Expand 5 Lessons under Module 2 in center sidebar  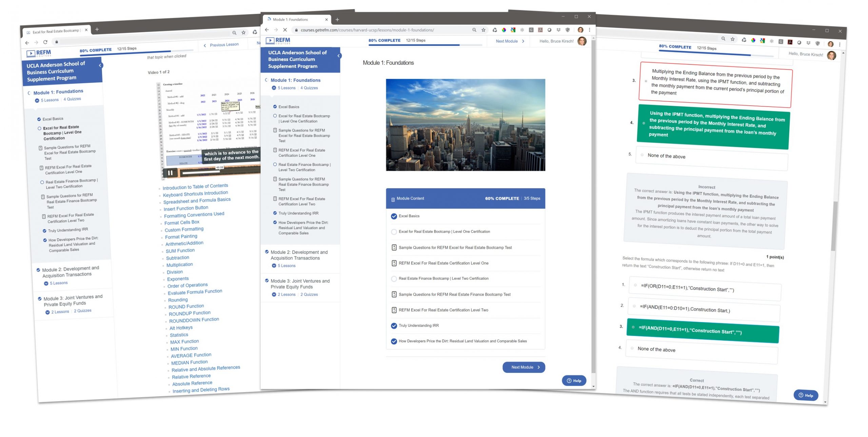pos(284,266)
